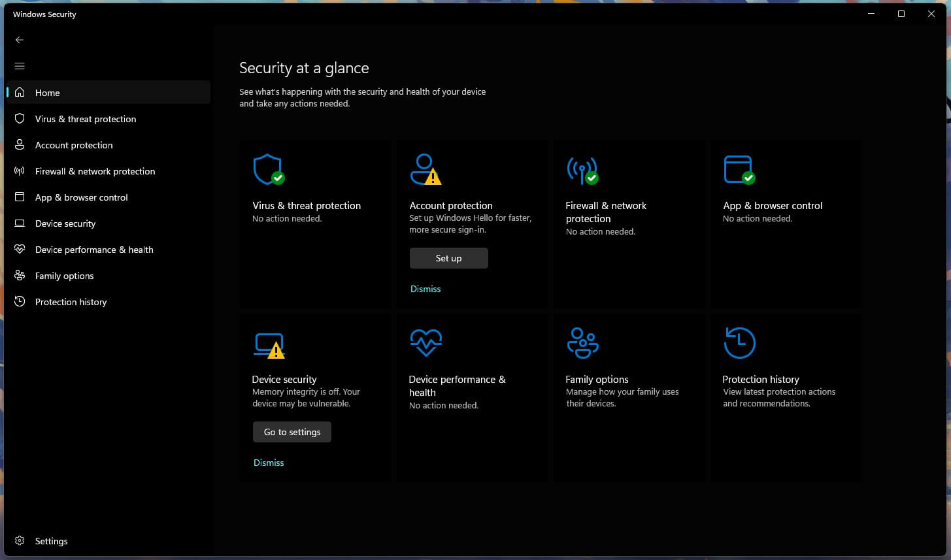
Task: Click the Protection history tile title
Action: (x=761, y=379)
